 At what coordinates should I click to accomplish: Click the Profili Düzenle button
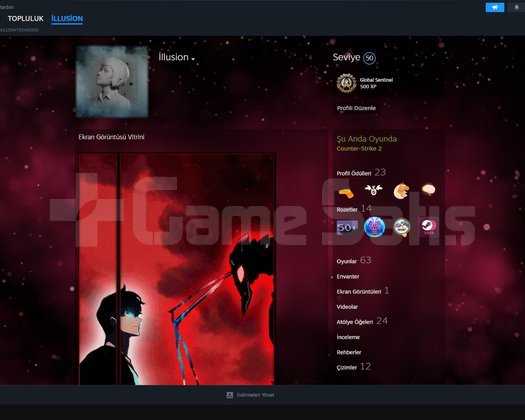pyautogui.click(x=356, y=108)
